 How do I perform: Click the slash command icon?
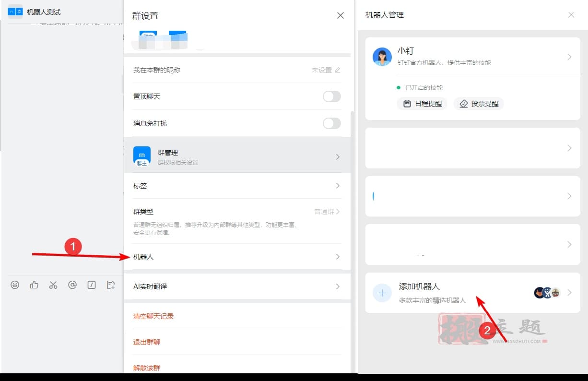pos(92,285)
